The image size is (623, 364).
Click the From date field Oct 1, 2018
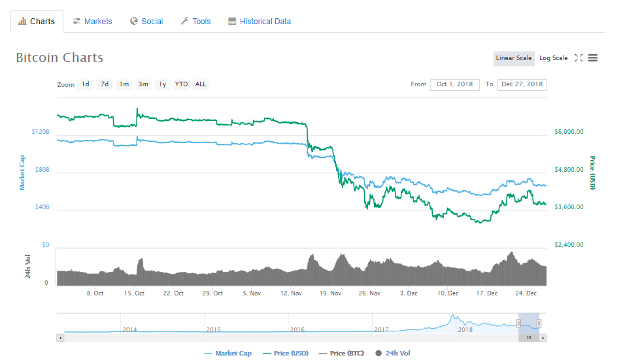454,85
